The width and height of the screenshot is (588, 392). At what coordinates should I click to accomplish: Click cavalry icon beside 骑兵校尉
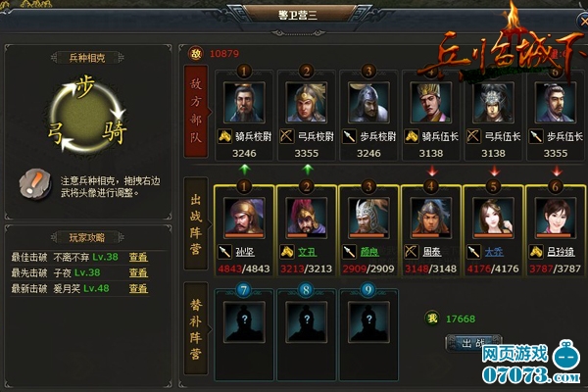(x=224, y=136)
